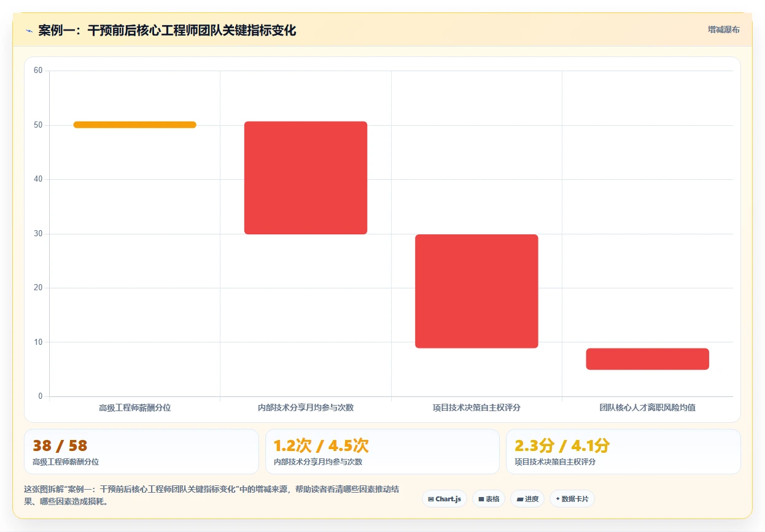Screen dimensions: 765x532
Task: Click the title 案例一：干预前后核心工程师团队关键指标变化
Action: 167,31
